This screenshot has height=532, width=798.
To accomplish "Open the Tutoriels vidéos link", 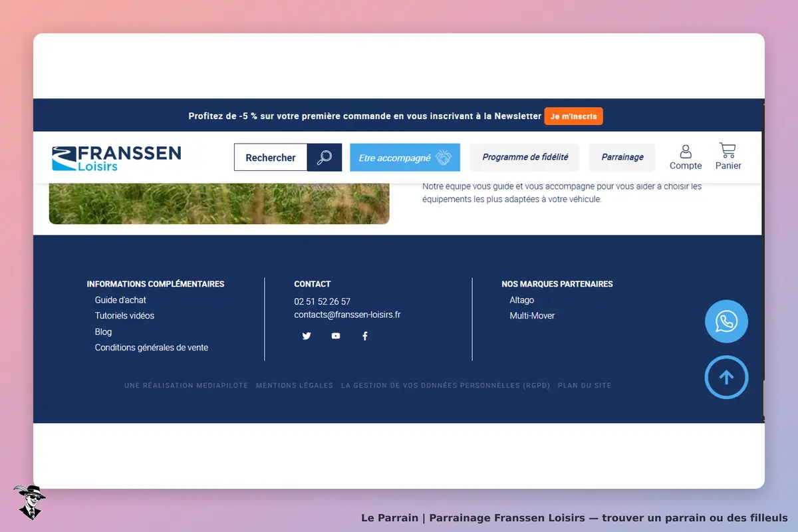I will [124, 316].
